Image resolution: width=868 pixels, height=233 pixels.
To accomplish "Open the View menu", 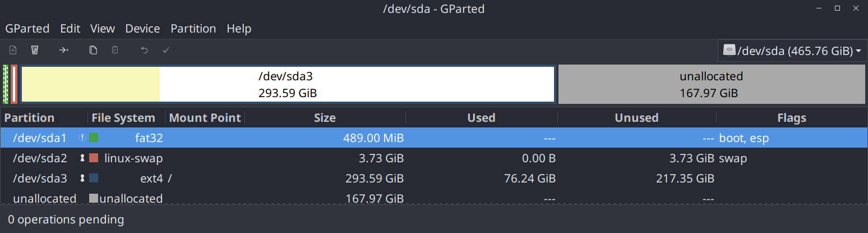I will tap(102, 29).
